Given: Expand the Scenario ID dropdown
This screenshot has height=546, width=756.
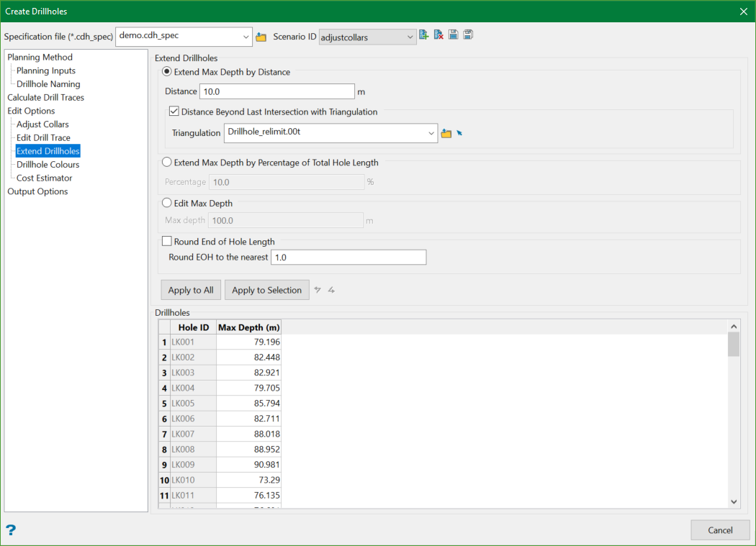Looking at the screenshot, I should click(x=410, y=37).
